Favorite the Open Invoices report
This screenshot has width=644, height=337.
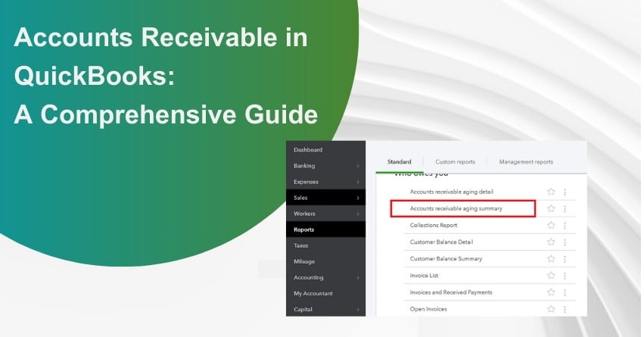(551, 309)
